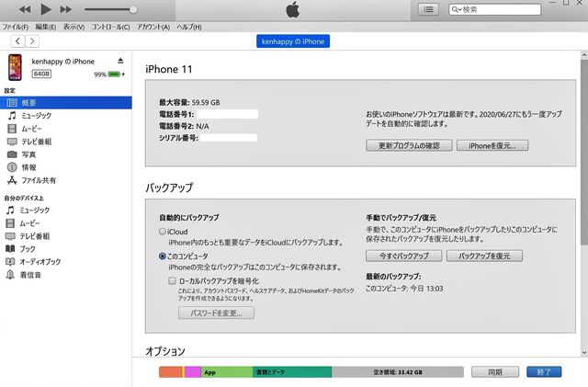Click the Apple logo in the header
The width and height of the screenshot is (588, 387).
pyautogui.click(x=293, y=9)
